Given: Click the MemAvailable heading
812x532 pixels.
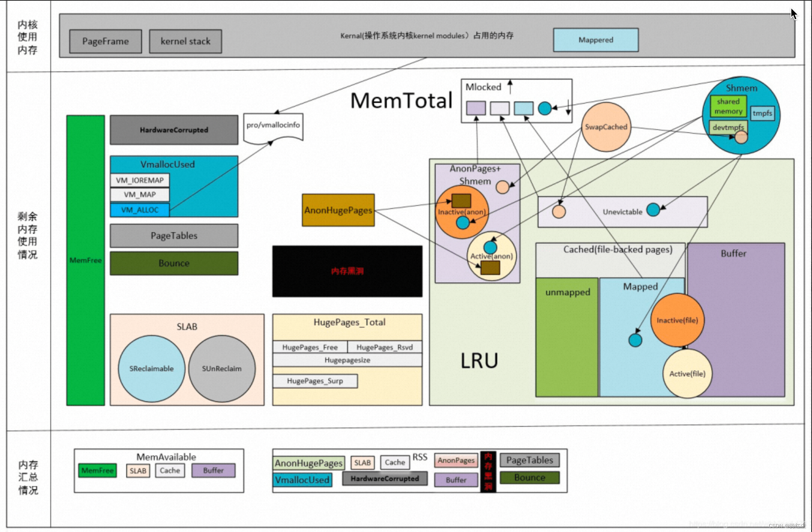Looking at the screenshot, I should [166, 457].
